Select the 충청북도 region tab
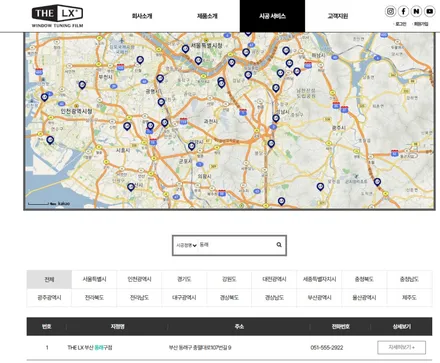 pos(364,279)
